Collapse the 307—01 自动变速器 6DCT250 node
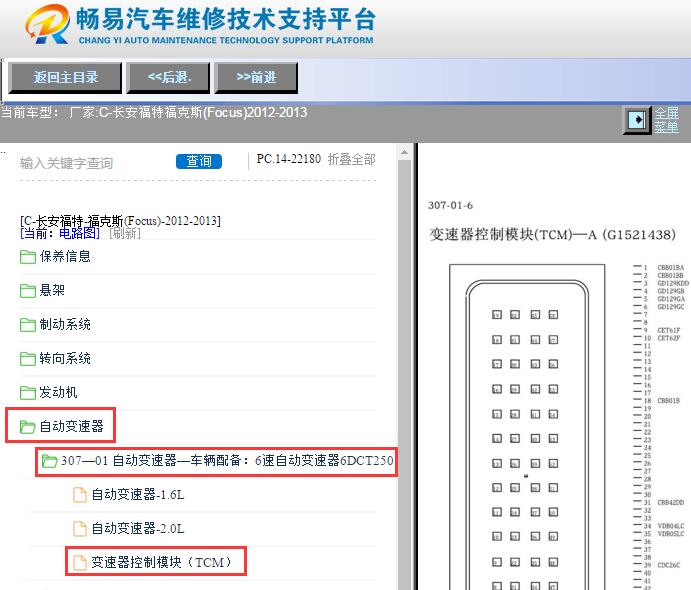The width and height of the screenshot is (691, 590). [x=227, y=460]
